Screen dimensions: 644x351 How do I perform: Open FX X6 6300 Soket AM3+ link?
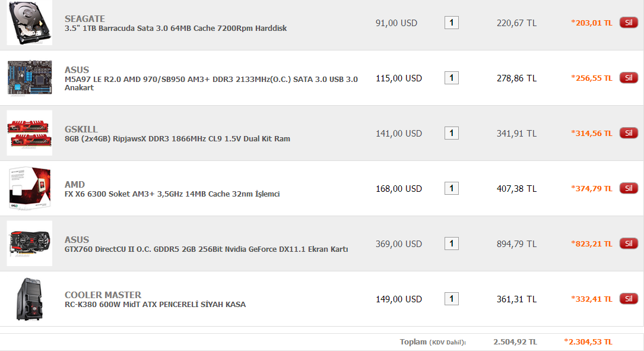pyautogui.click(x=172, y=194)
